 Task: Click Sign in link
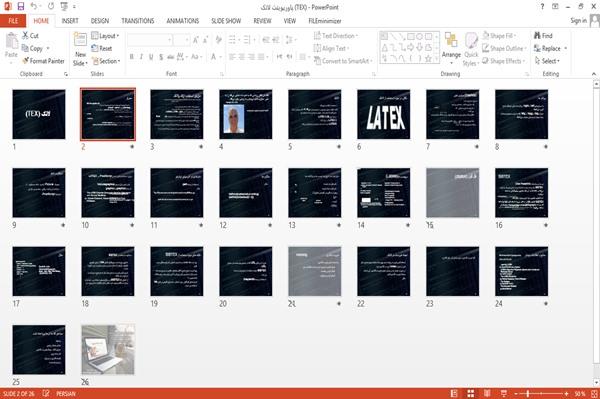click(578, 21)
